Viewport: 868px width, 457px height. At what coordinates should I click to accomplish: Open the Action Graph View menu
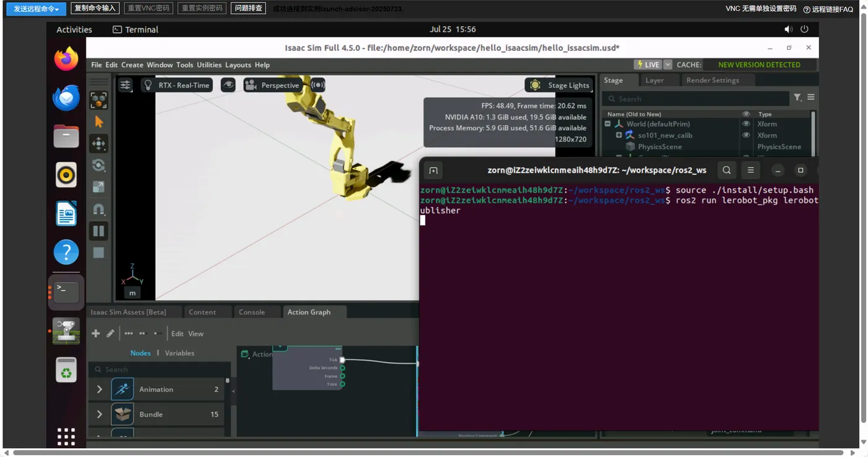[x=196, y=334]
